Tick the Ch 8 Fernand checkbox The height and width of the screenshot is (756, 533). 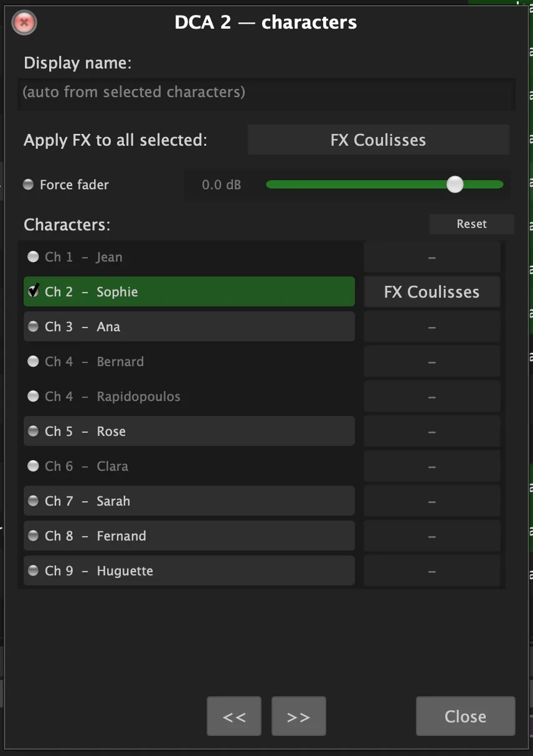[x=33, y=536]
